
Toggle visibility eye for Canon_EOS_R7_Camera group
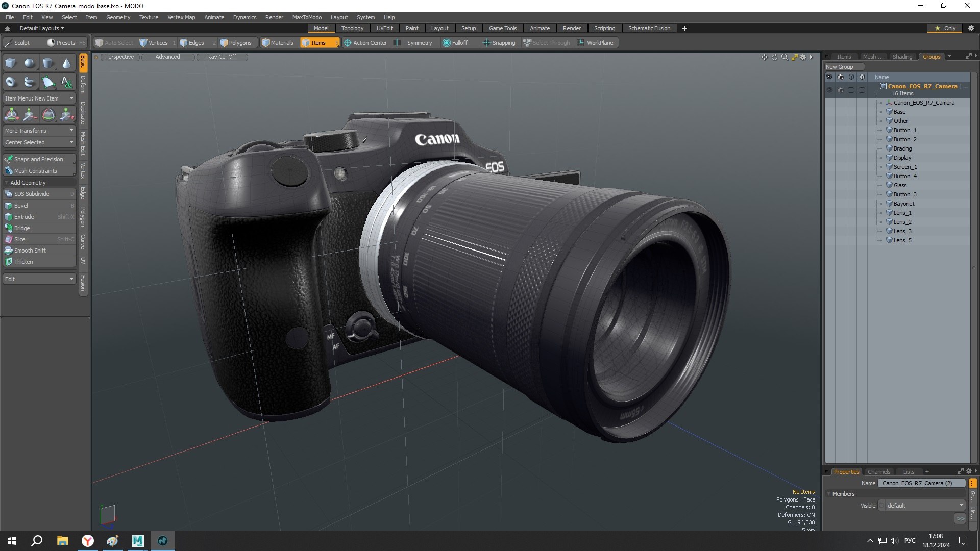(x=829, y=90)
